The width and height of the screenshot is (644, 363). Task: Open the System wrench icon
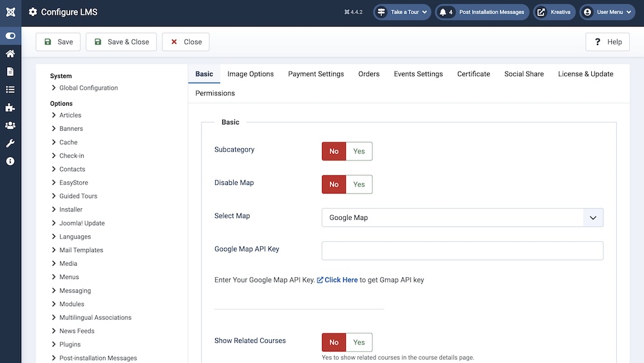tap(10, 143)
